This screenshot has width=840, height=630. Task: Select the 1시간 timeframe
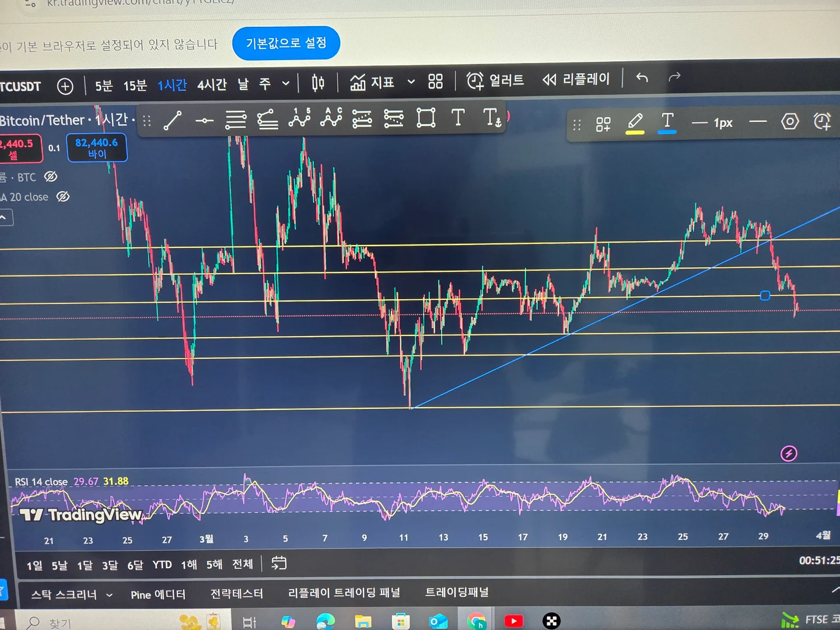(x=172, y=85)
